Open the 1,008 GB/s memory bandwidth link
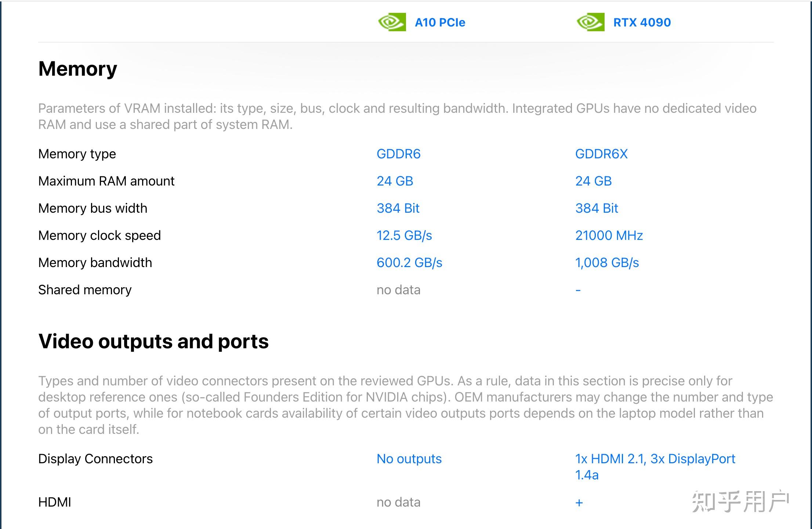Screen dimensions: 812x529 click(607, 263)
